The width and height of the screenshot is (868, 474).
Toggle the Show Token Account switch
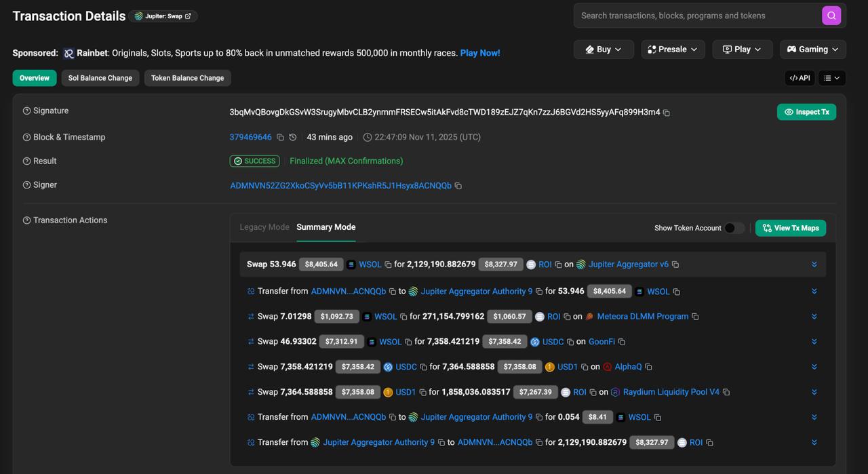pos(734,228)
